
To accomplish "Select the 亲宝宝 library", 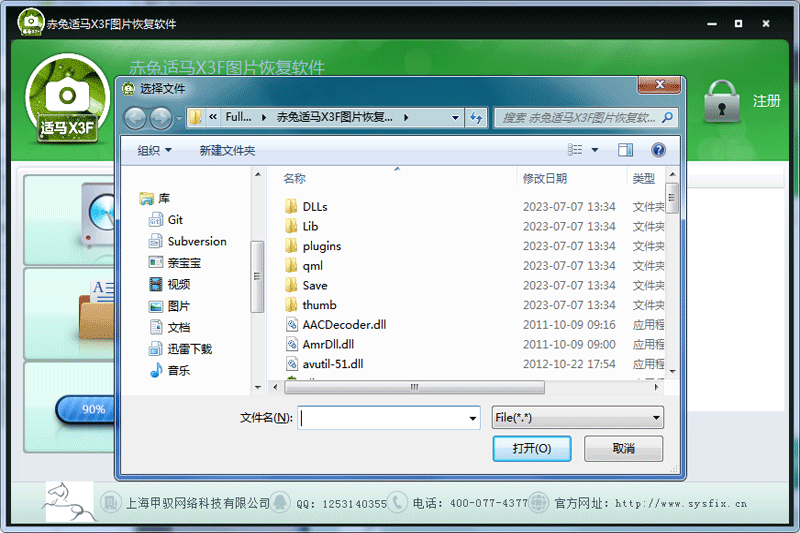I will coord(174,263).
